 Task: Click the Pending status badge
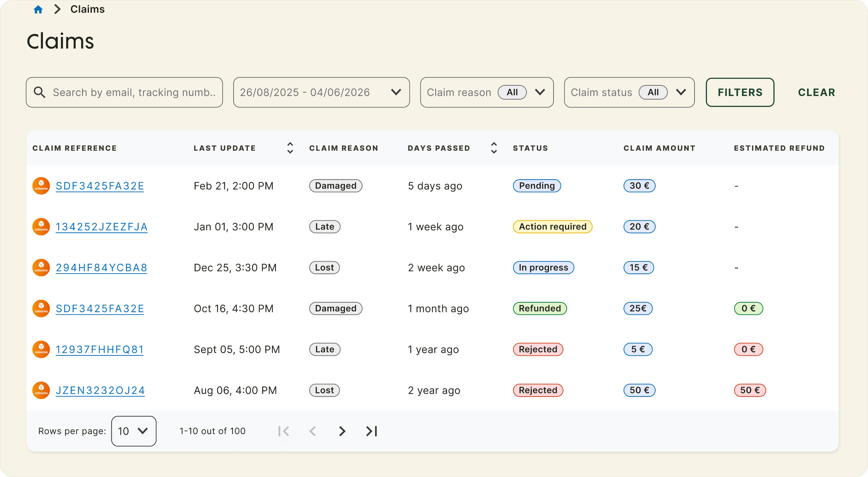pyautogui.click(x=537, y=186)
